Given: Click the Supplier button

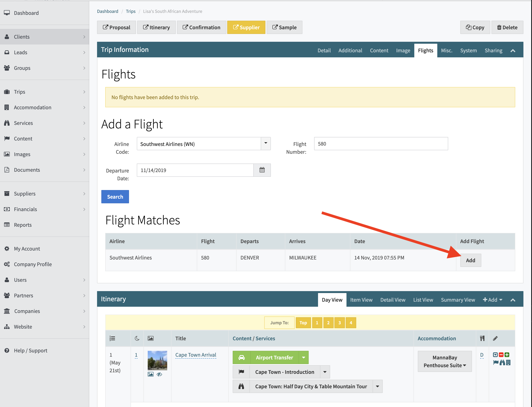Looking at the screenshot, I should pyautogui.click(x=246, y=27).
